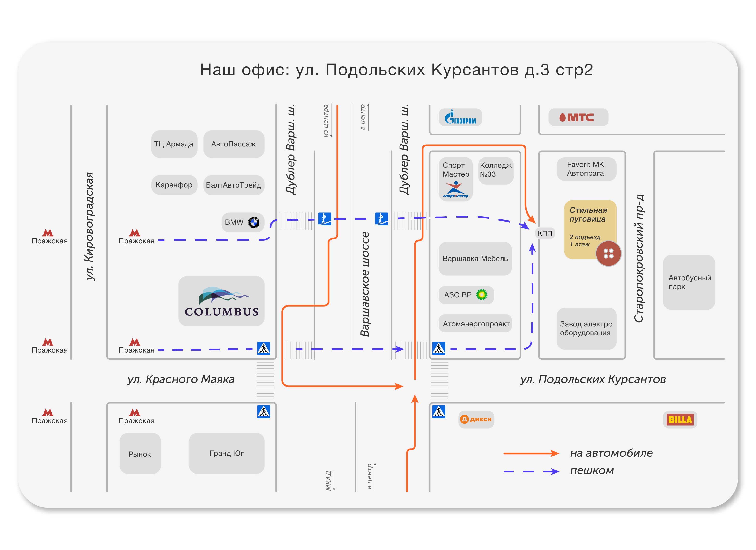Click the BILLA store logo
This screenshot has height=550, width=756.
coord(680,420)
